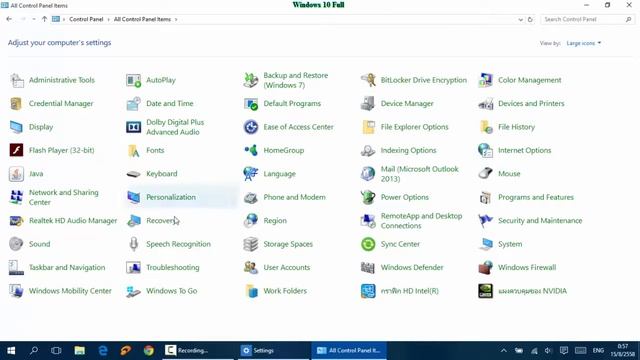Click the Devices and Printers icon
The image size is (640, 360).
485,104
